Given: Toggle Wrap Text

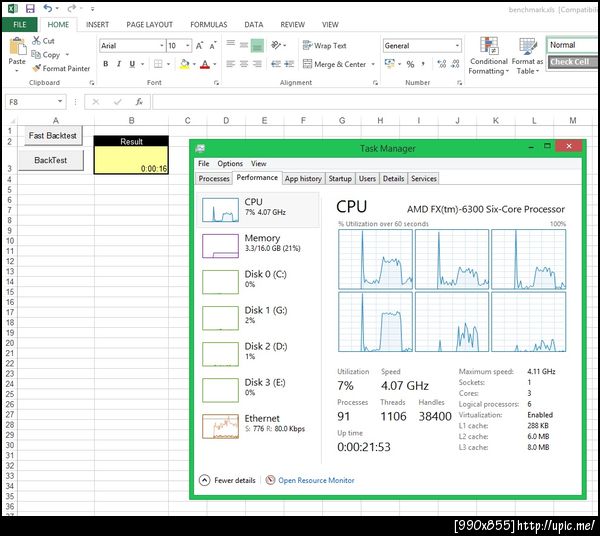Looking at the screenshot, I should click(x=324, y=46).
